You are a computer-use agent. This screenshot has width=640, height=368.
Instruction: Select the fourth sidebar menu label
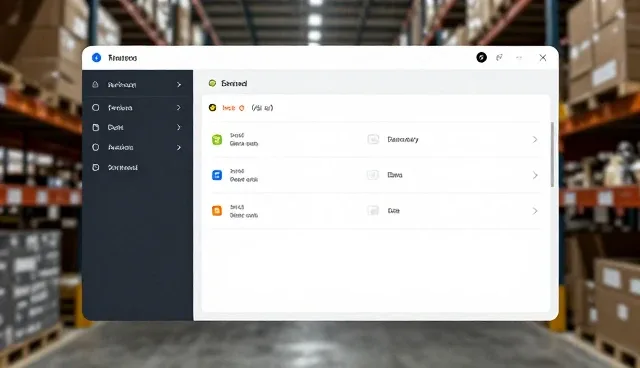(120, 147)
